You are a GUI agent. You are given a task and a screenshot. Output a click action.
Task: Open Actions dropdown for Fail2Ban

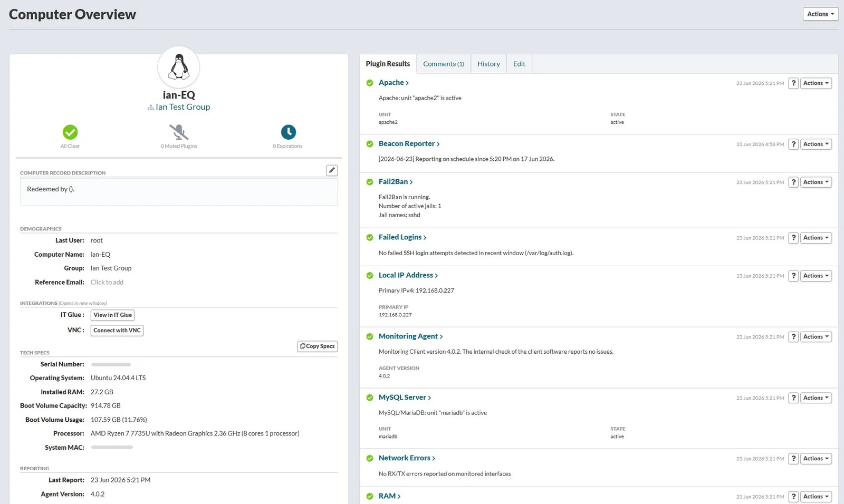click(x=816, y=182)
